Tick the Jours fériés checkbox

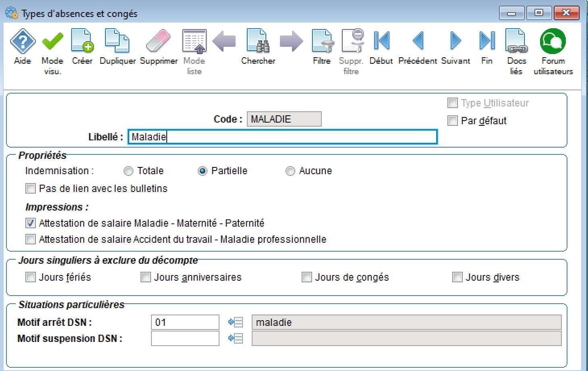(x=31, y=277)
